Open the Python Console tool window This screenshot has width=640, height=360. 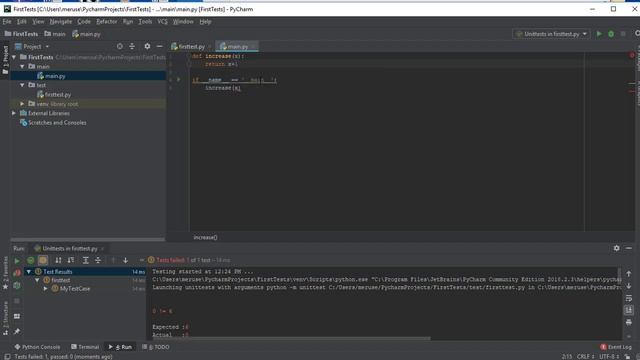coord(37,347)
